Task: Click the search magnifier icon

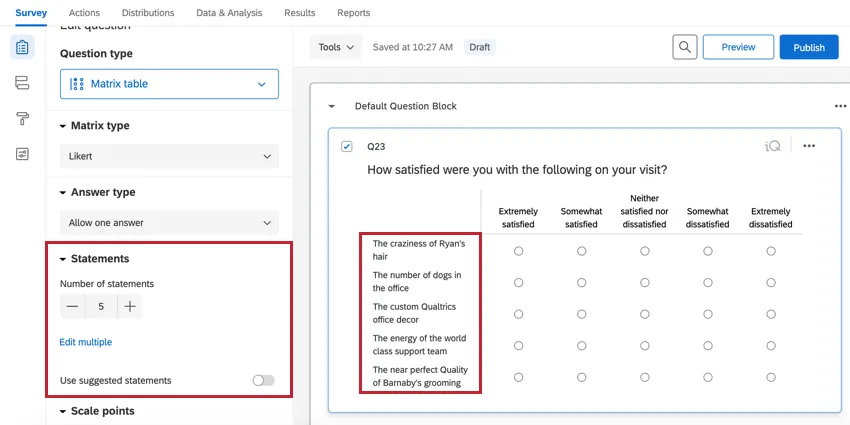Action: pos(684,47)
